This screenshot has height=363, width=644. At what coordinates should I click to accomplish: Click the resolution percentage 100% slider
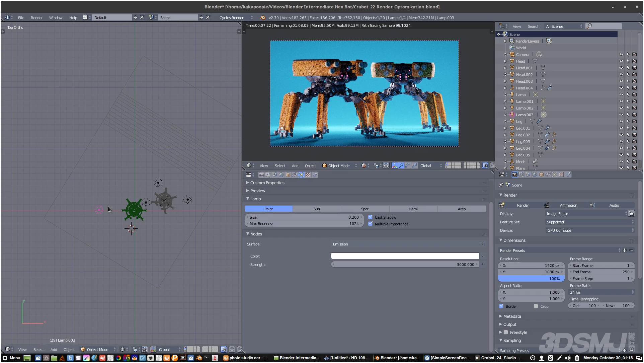click(x=531, y=279)
